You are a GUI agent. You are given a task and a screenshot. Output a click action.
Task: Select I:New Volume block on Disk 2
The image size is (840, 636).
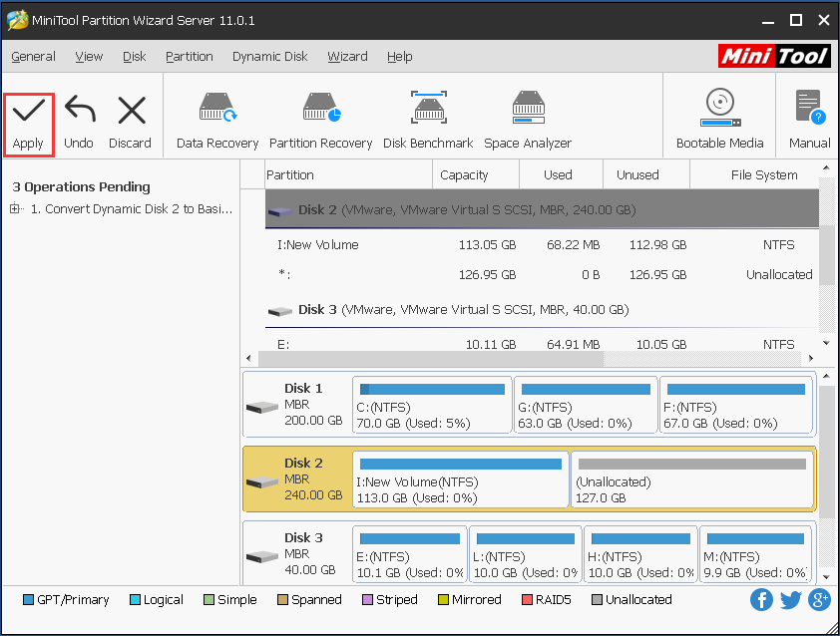pyautogui.click(x=461, y=479)
